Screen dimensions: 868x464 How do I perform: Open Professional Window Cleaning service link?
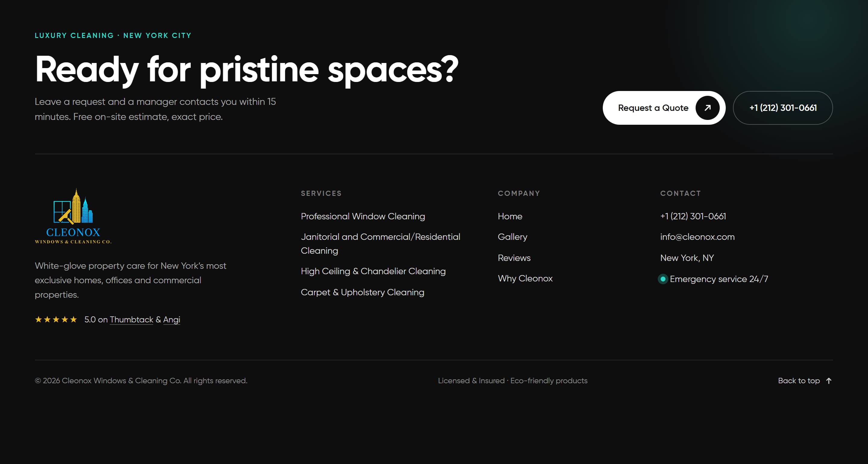363,216
